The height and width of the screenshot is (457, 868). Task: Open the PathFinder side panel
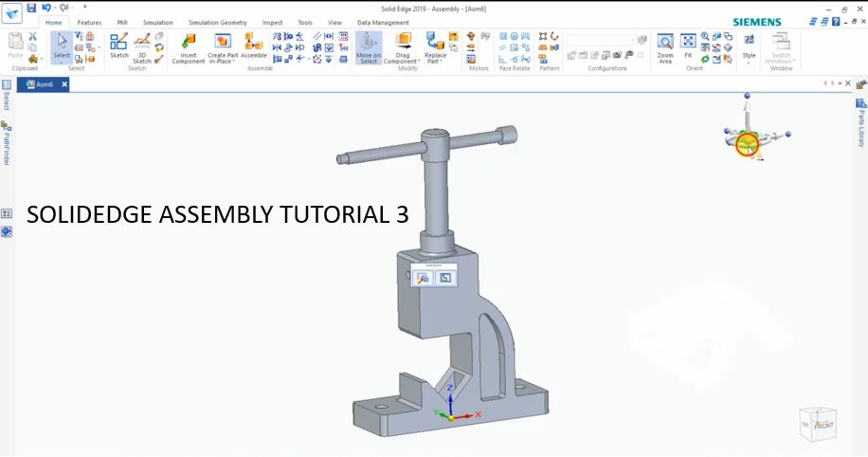click(x=6, y=143)
